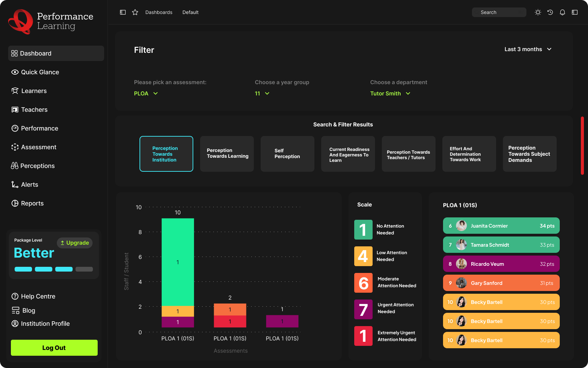Open Juanita Cormier's score row

tap(501, 226)
